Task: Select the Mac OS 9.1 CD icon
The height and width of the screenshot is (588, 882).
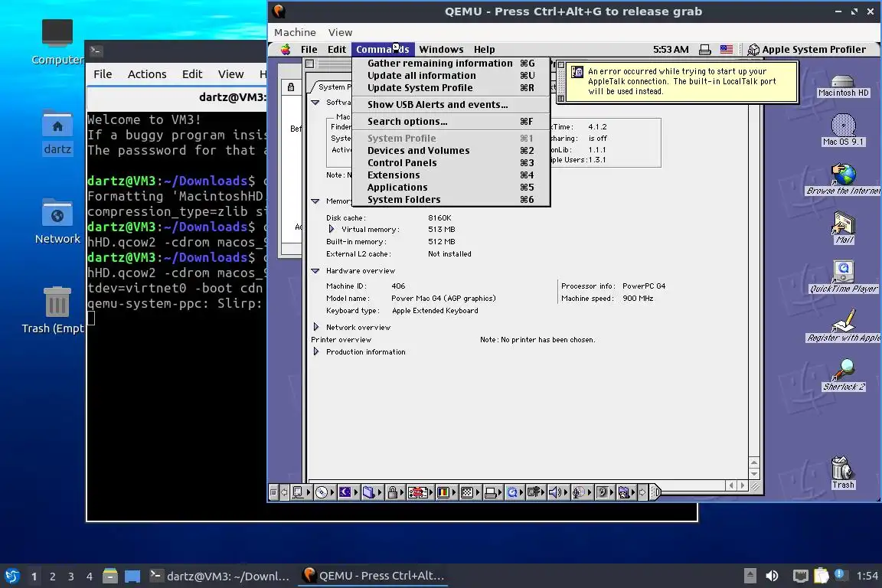Action: click(x=843, y=130)
